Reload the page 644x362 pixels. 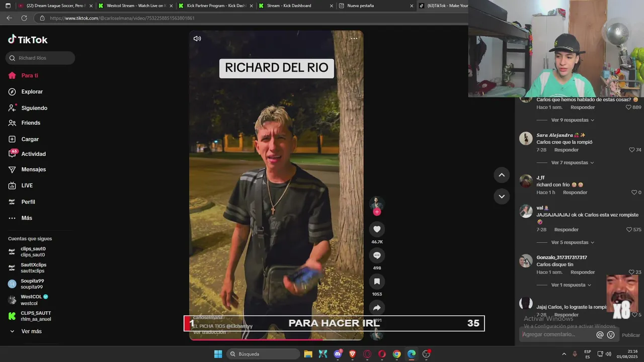click(x=24, y=18)
